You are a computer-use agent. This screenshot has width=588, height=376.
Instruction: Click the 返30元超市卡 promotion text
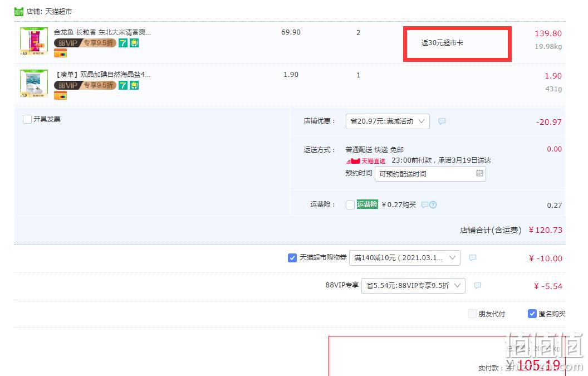point(442,43)
